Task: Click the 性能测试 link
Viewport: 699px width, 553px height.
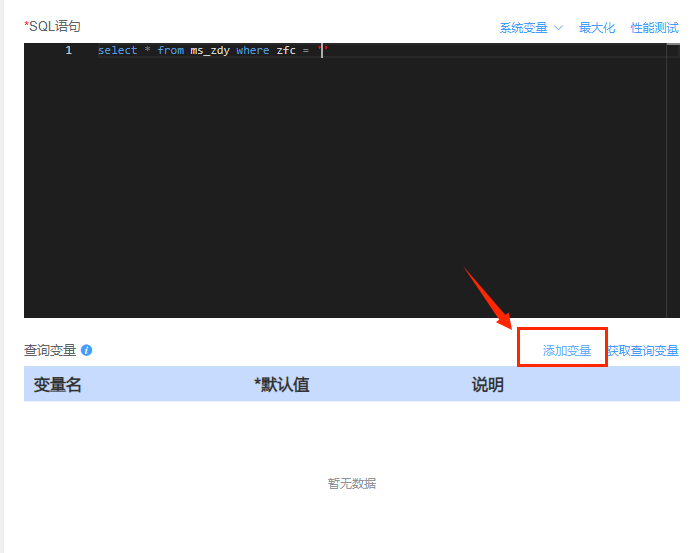Action: [x=654, y=28]
